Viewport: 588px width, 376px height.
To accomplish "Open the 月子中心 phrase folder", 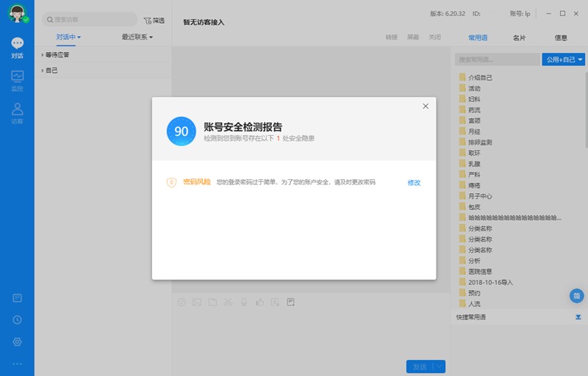I will (x=480, y=196).
